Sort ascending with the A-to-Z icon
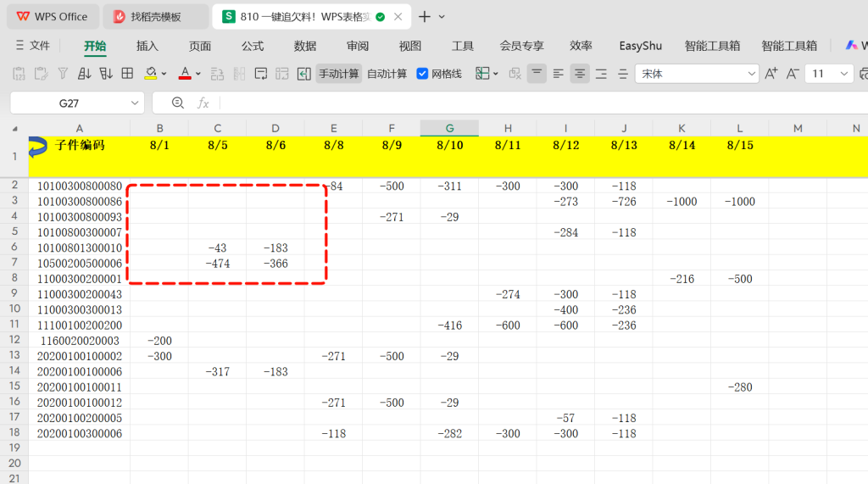This screenshot has width=868, height=484. 84,74
